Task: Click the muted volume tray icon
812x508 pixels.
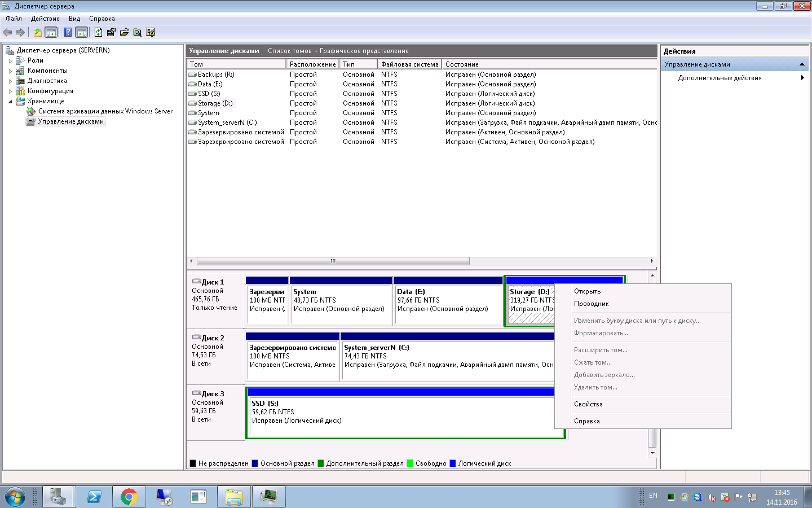Action: coord(712,497)
